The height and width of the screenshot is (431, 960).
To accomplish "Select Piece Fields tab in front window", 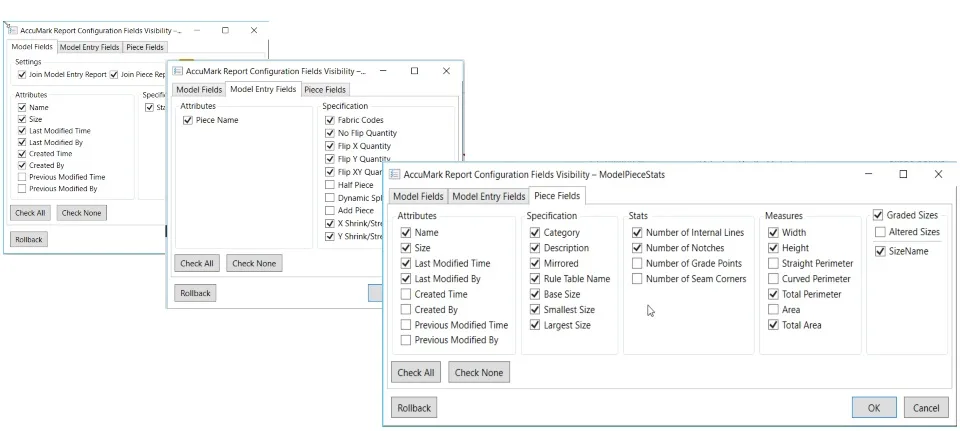I will (x=557, y=196).
